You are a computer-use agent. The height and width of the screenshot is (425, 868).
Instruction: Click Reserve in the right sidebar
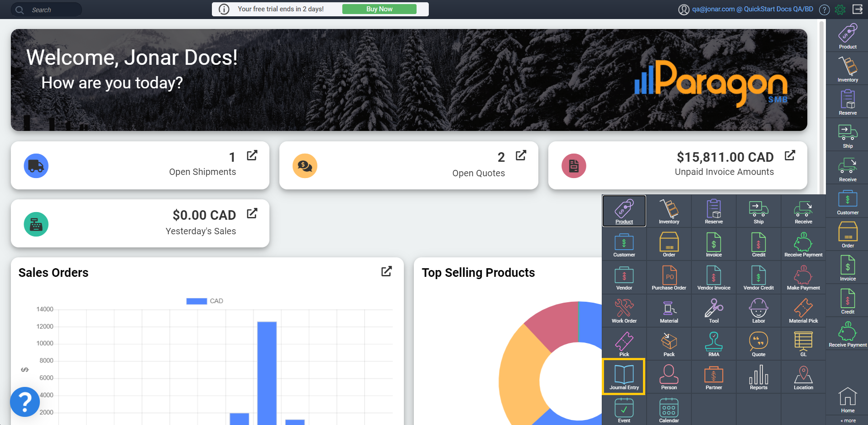point(848,102)
